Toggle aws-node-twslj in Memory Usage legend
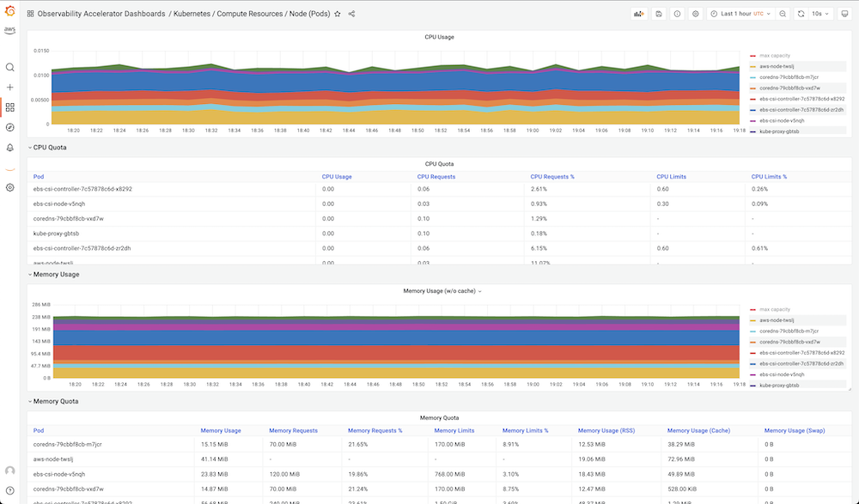This screenshot has height=504, width=859. tap(777, 320)
